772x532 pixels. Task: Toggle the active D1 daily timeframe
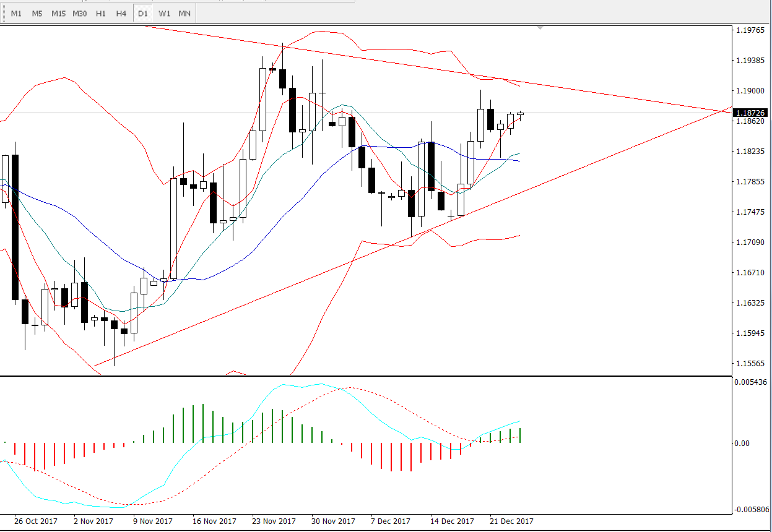pos(143,14)
